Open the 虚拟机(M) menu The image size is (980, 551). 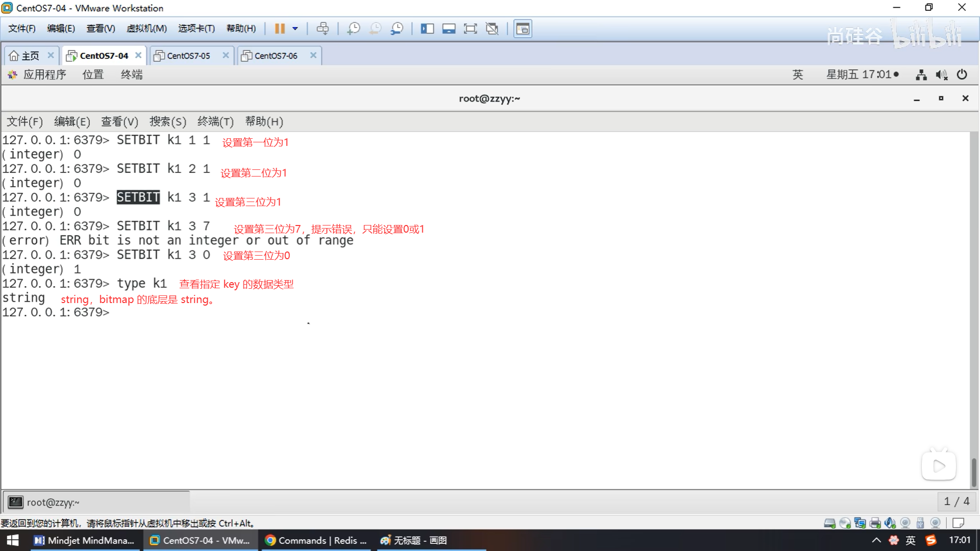[x=146, y=29]
